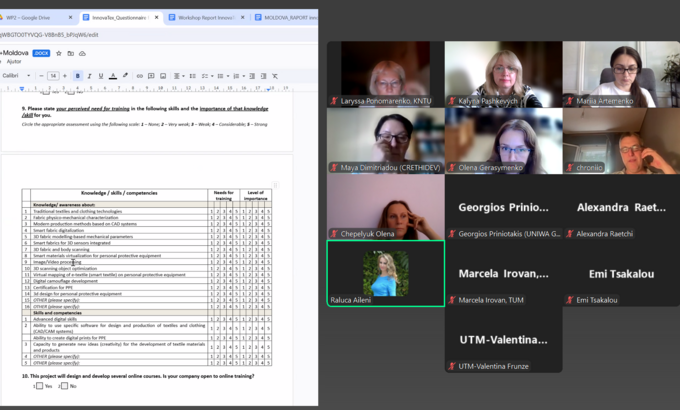This screenshot has width=680, height=410.
Task: Switch to the Workshop Report browser tab
Action: click(x=205, y=17)
